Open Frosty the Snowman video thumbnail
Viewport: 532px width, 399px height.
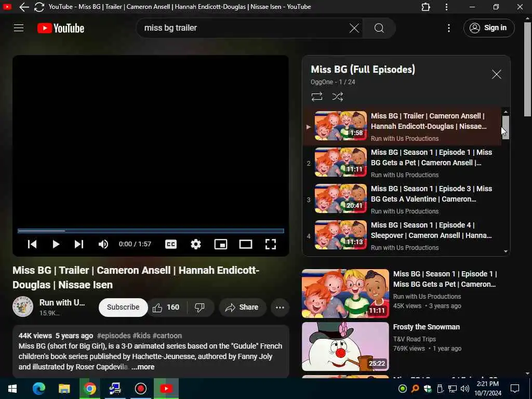[x=345, y=347]
